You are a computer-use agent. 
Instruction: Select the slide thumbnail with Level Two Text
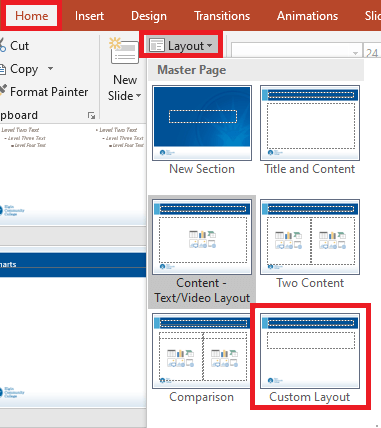73,175
